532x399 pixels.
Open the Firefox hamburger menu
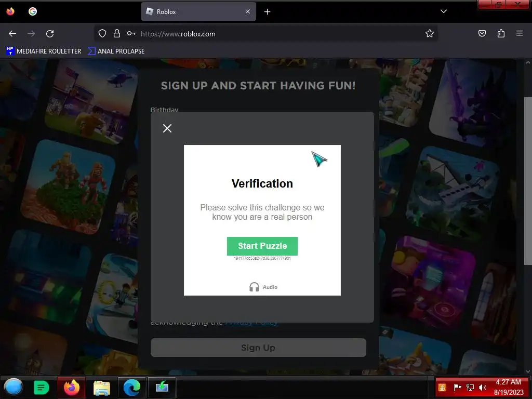point(520,33)
